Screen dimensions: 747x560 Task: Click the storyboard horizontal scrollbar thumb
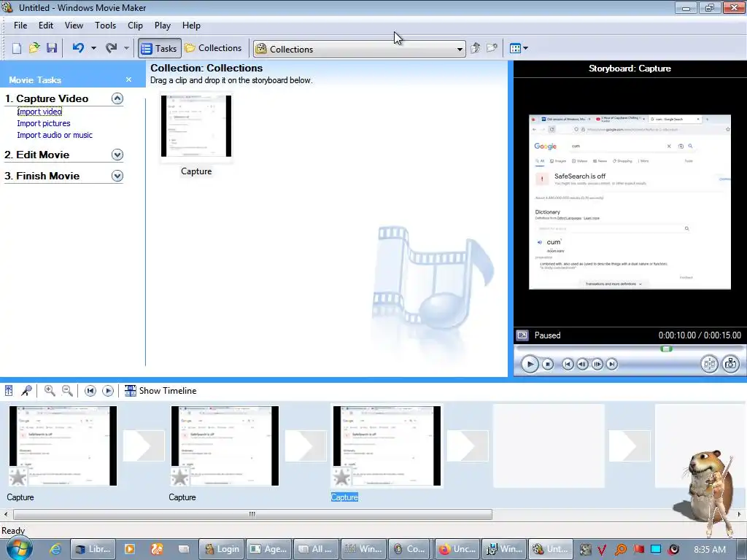pyautogui.click(x=252, y=514)
